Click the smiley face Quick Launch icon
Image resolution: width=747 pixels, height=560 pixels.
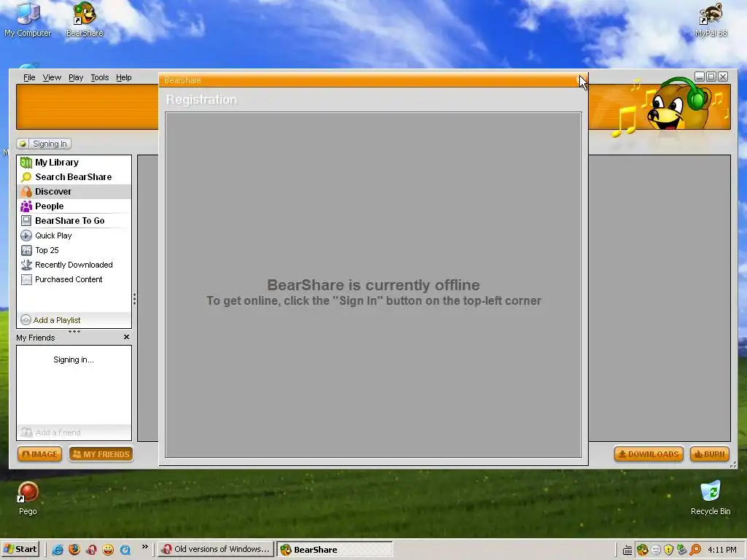tap(108, 550)
